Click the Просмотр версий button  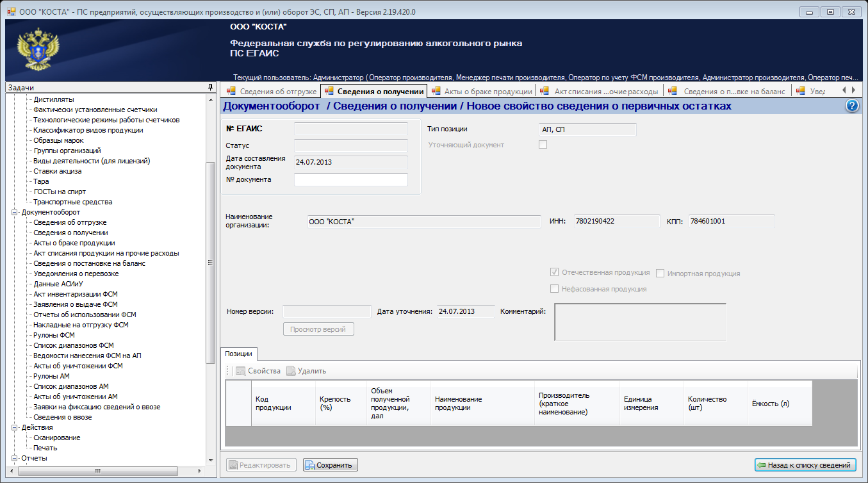click(x=318, y=329)
